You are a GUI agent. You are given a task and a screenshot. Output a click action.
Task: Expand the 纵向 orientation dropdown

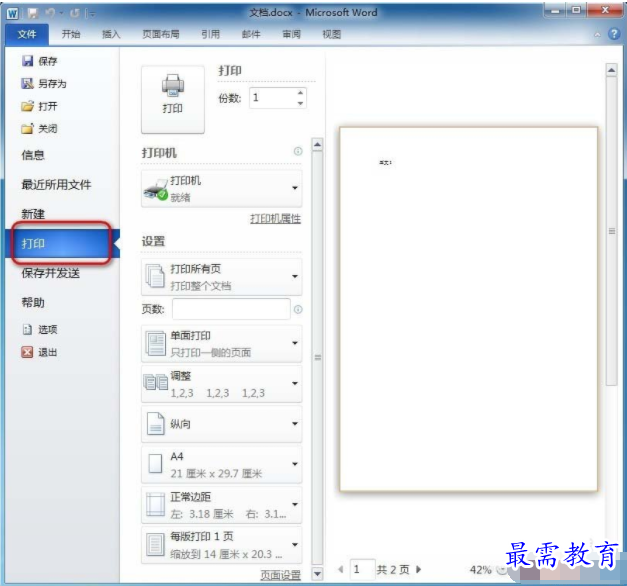pos(222,424)
